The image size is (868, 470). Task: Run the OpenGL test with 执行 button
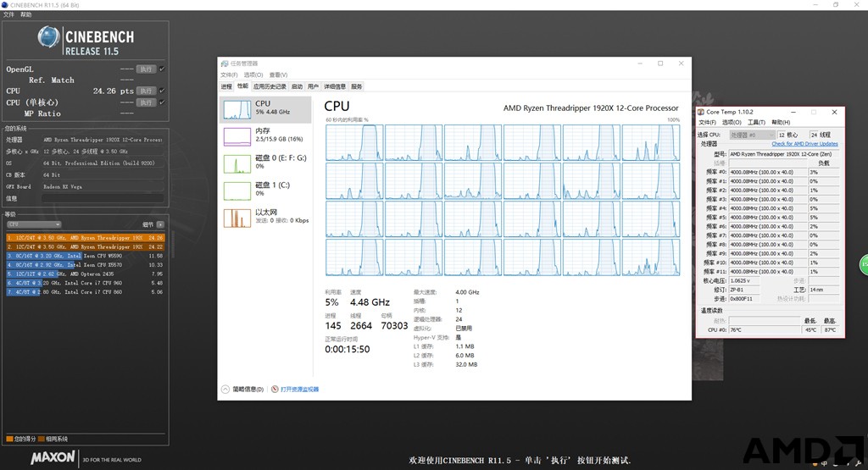(146, 69)
